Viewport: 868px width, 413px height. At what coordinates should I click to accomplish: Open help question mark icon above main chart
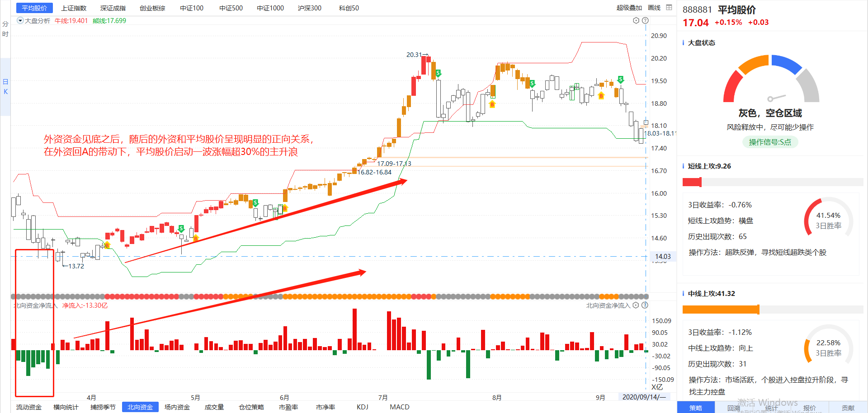tap(645, 20)
